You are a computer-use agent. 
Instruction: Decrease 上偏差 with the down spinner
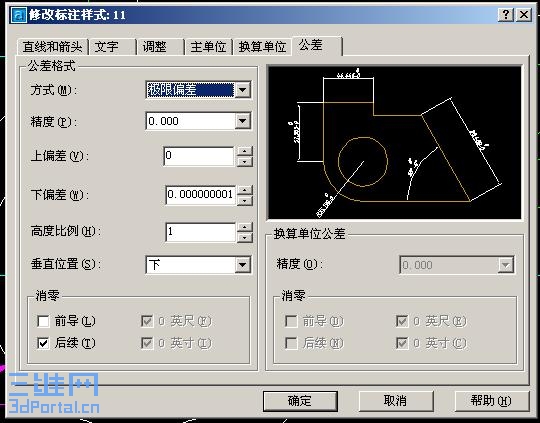click(x=245, y=162)
